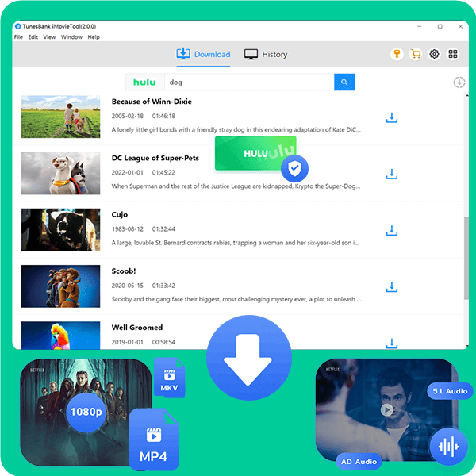Click download icon for Scoob!
The image size is (476, 476).
pos(392,287)
